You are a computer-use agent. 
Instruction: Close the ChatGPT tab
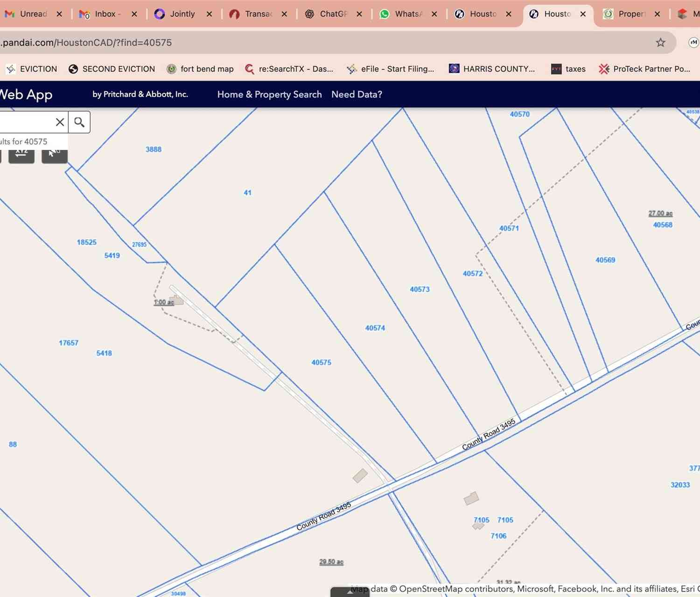pyautogui.click(x=359, y=14)
